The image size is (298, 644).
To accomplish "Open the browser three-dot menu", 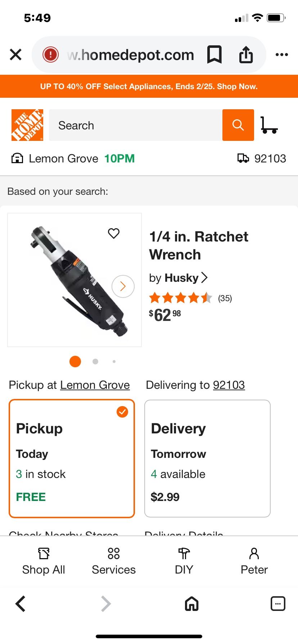I will (x=281, y=55).
